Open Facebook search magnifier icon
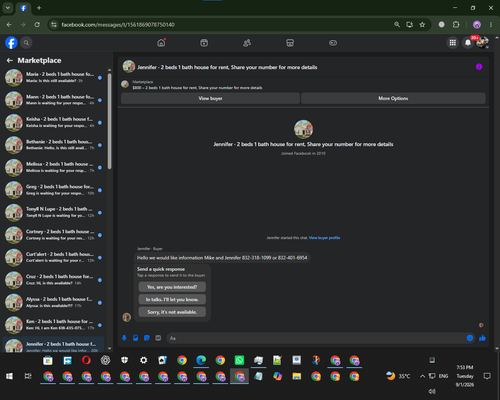500x400 pixels. (x=26, y=43)
